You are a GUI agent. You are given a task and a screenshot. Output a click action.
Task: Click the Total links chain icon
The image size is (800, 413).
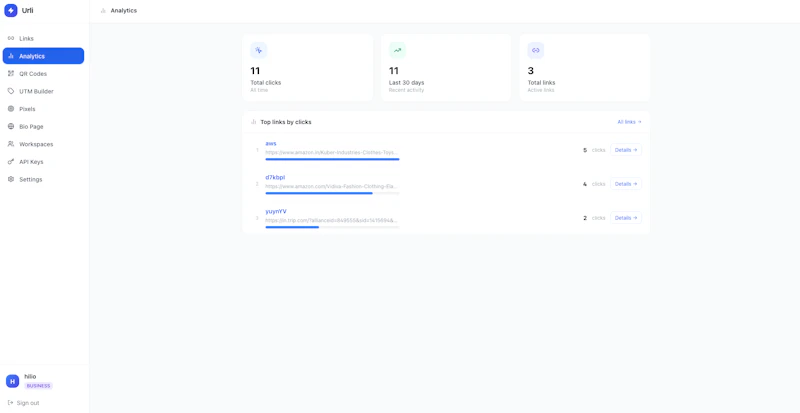tap(536, 51)
